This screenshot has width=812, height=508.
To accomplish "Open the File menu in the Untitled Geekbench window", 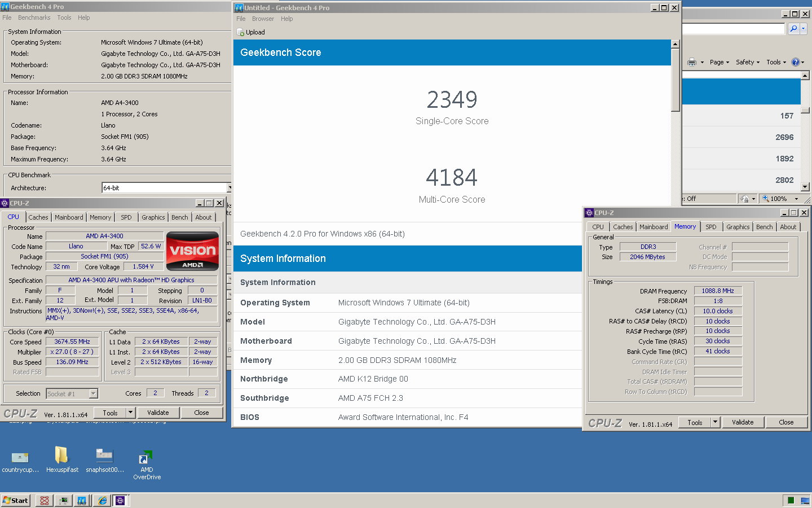I will coord(241,19).
